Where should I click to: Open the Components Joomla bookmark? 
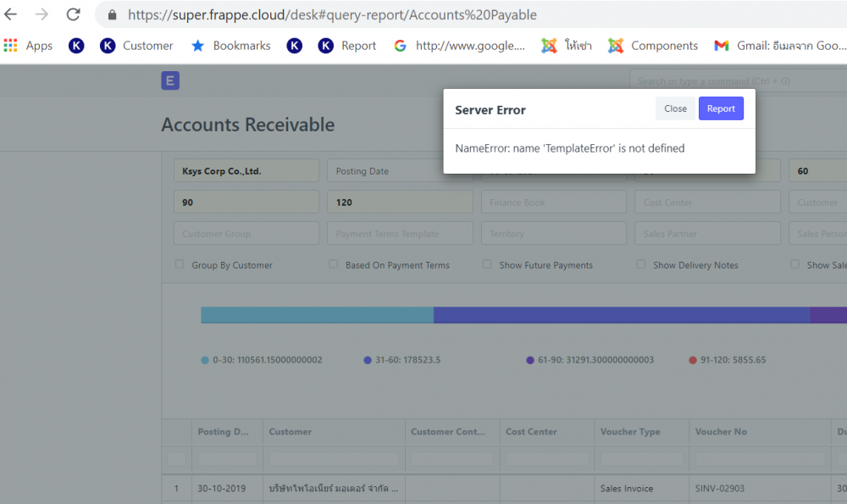[653, 46]
